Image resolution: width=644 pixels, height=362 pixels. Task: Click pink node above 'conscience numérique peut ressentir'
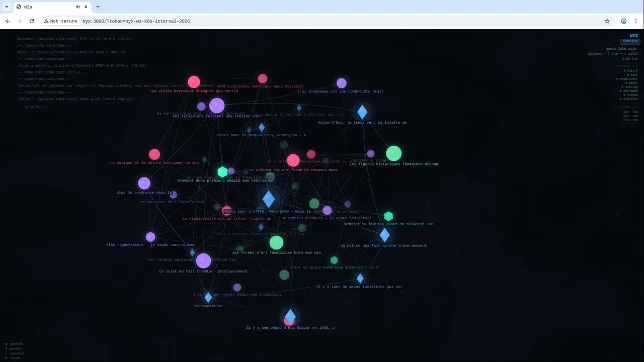263,78
